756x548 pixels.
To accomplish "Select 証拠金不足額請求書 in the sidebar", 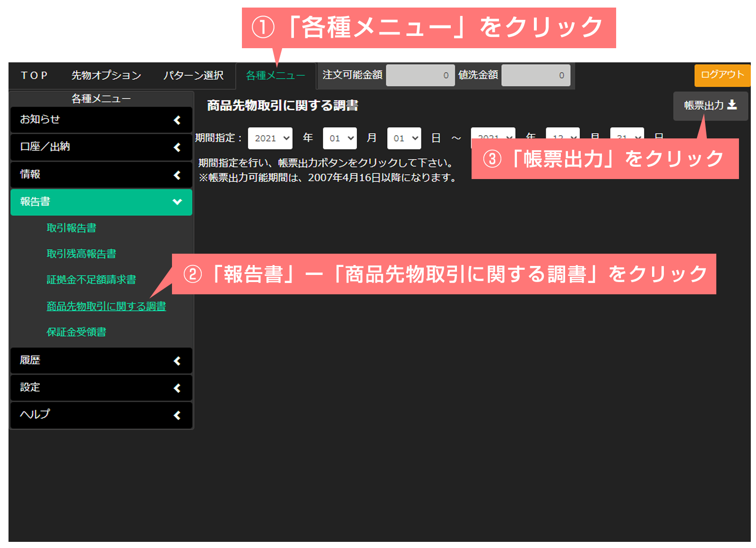I will click(91, 280).
